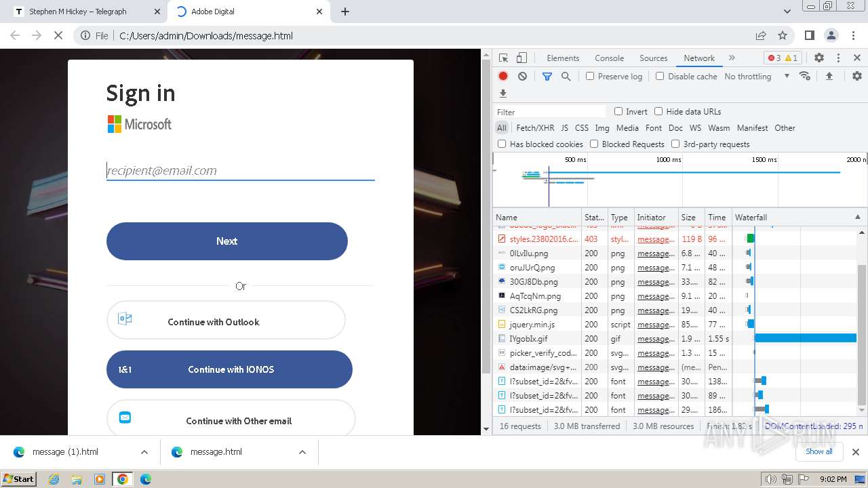Open network search magnifier icon
The height and width of the screenshot is (488, 868).
(x=566, y=77)
